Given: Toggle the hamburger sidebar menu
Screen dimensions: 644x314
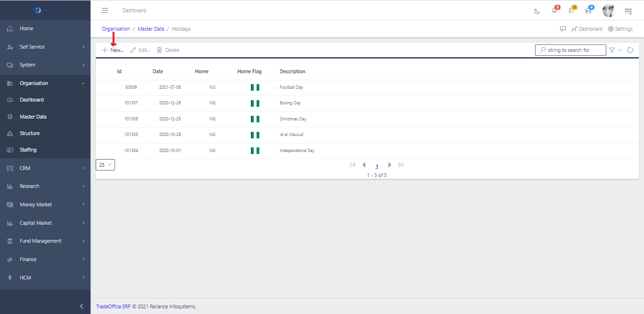Looking at the screenshot, I should point(105,10).
